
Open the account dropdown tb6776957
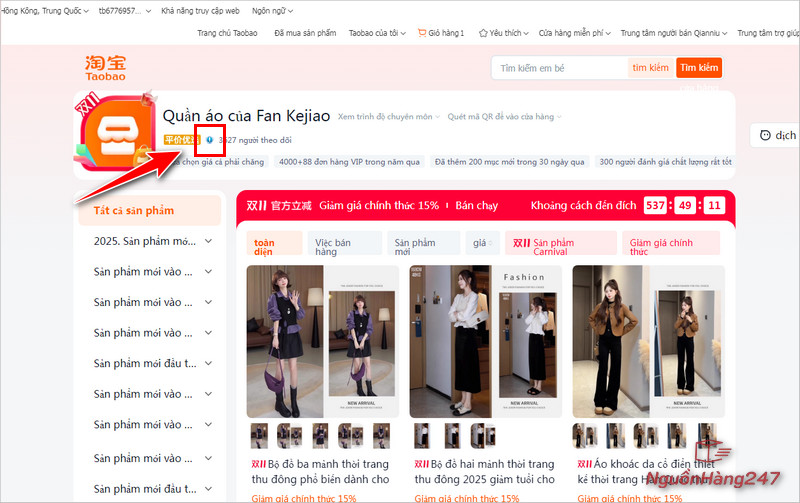pyautogui.click(x=125, y=11)
